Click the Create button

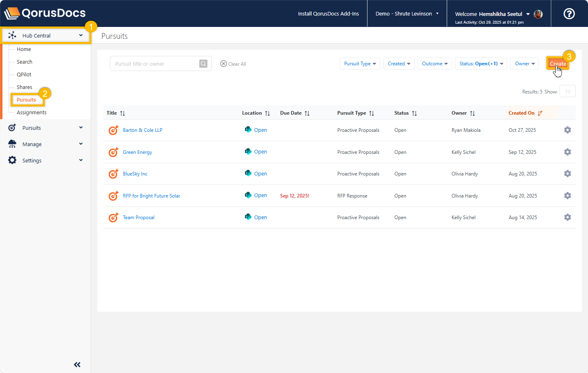click(x=557, y=64)
